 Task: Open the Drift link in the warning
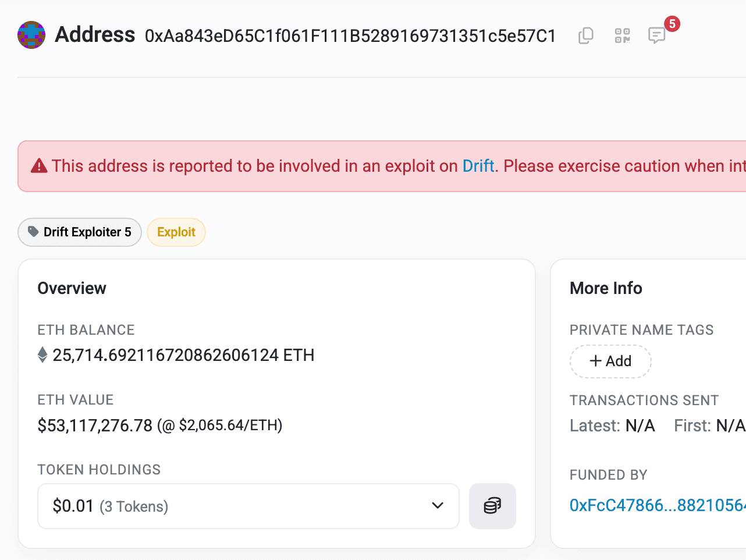coord(478,166)
